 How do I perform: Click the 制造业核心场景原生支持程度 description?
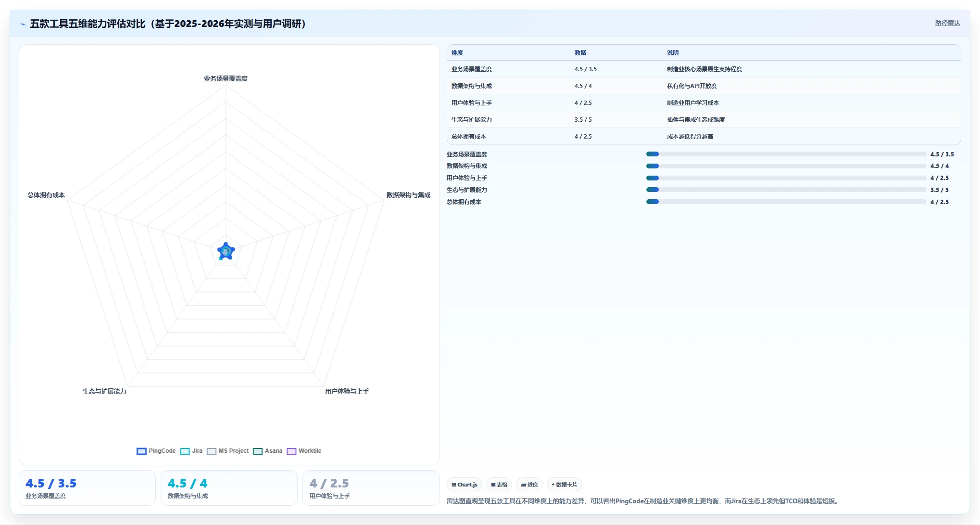click(704, 69)
